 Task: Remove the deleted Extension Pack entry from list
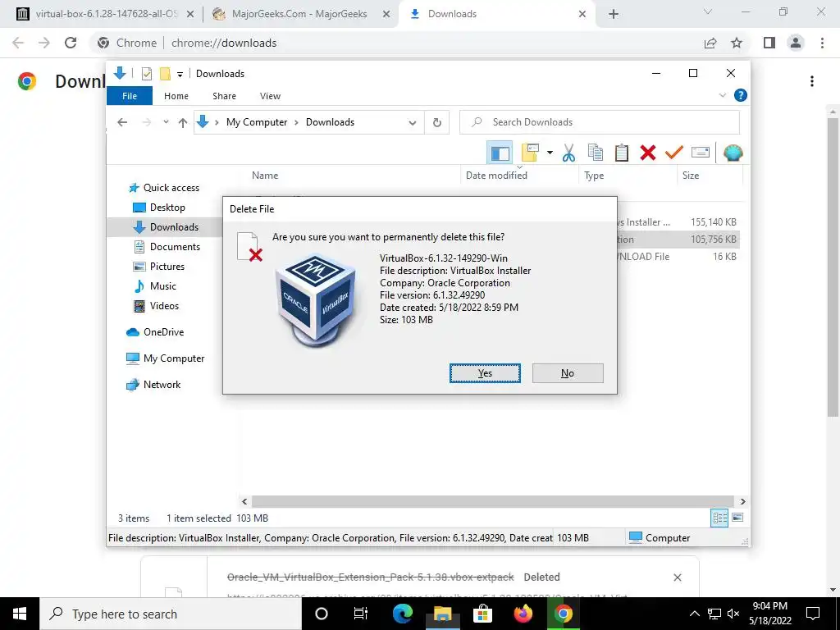[x=677, y=577]
